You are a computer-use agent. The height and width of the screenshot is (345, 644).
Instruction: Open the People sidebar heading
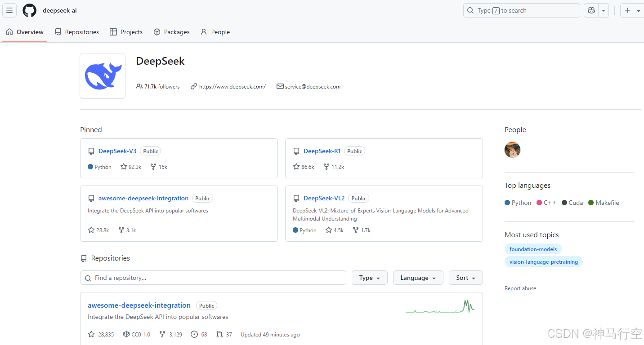[515, 130]
